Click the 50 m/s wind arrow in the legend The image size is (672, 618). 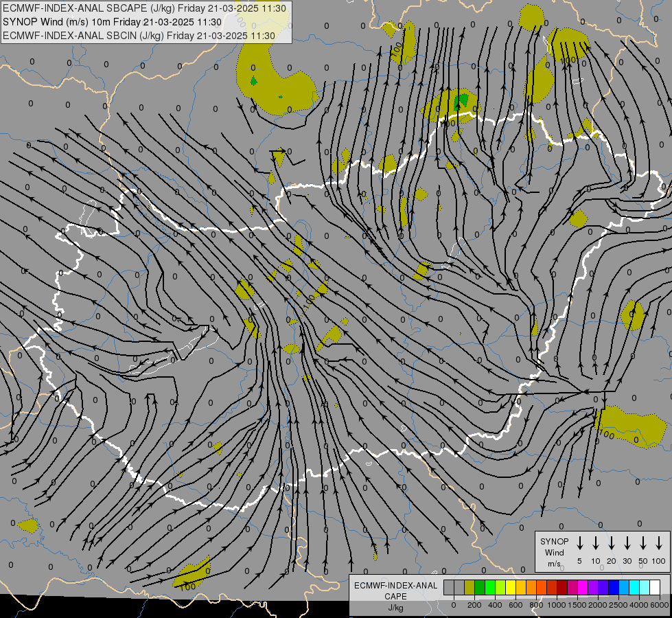643,543
